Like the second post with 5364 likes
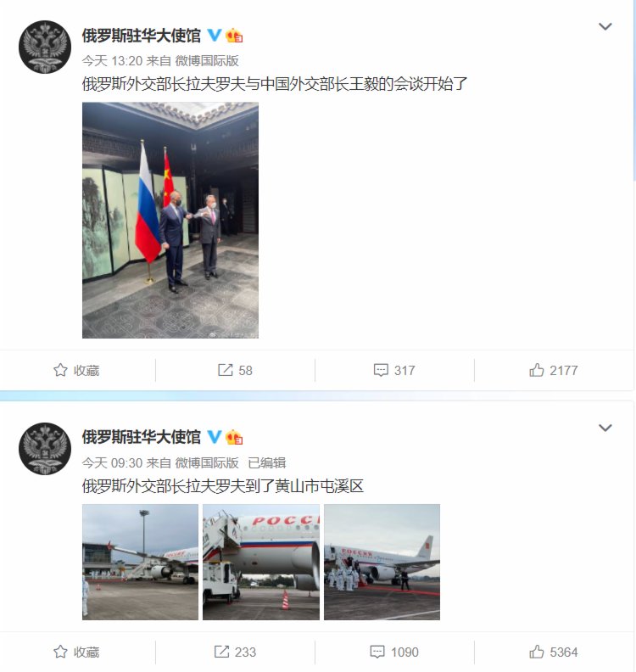 pyautogui.click(x=554, y=652)
